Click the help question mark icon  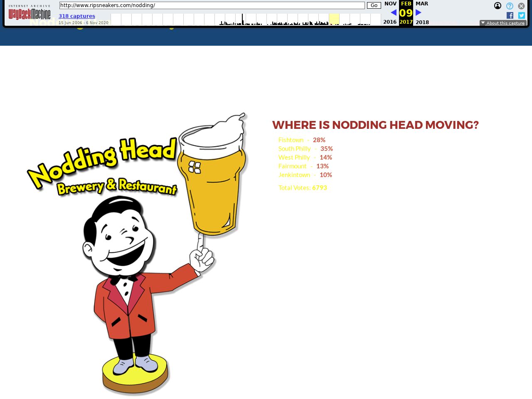point(510,6)
